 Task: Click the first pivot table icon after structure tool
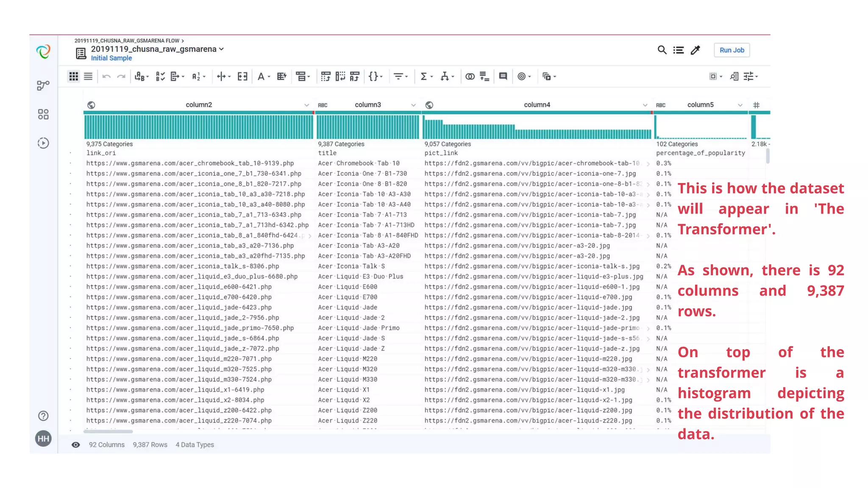(x=325, y=76)
